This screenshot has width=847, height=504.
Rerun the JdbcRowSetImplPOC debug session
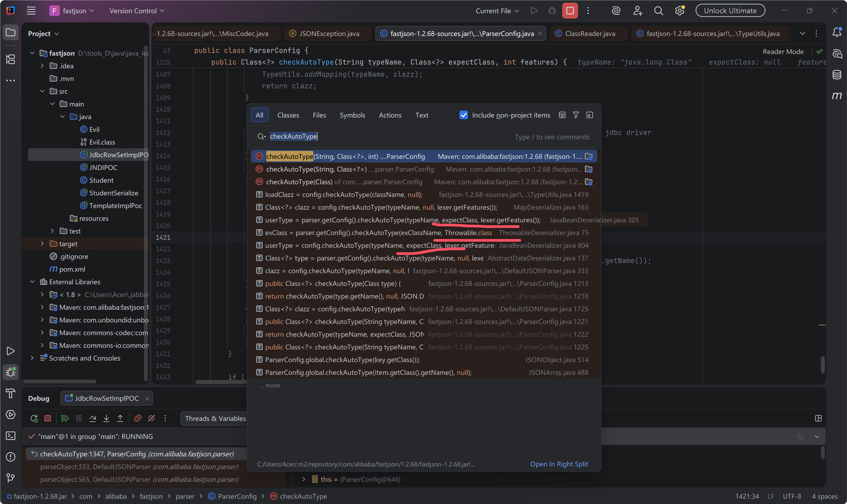(34, 418)
